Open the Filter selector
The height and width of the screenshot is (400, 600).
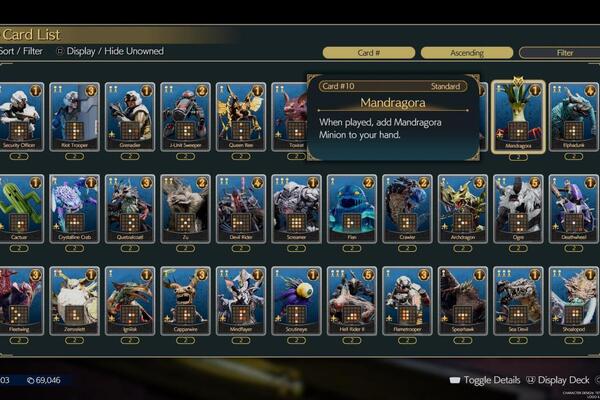point(560,53)
